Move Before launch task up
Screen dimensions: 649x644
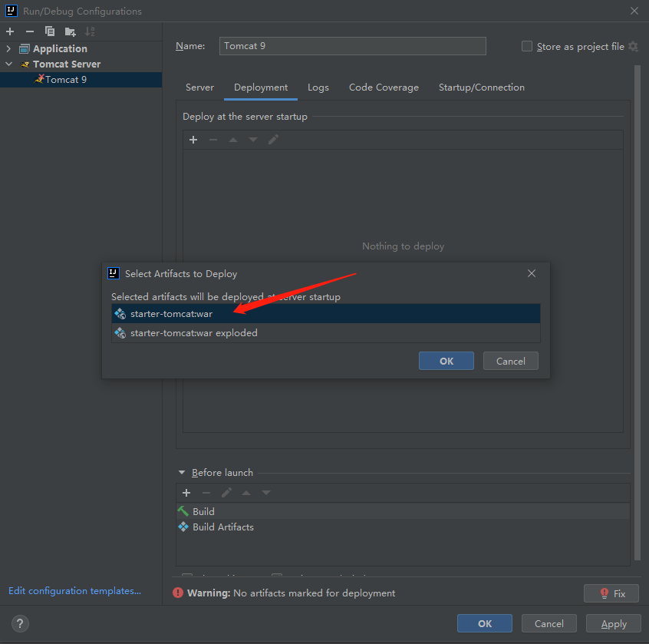pos(246,493)
